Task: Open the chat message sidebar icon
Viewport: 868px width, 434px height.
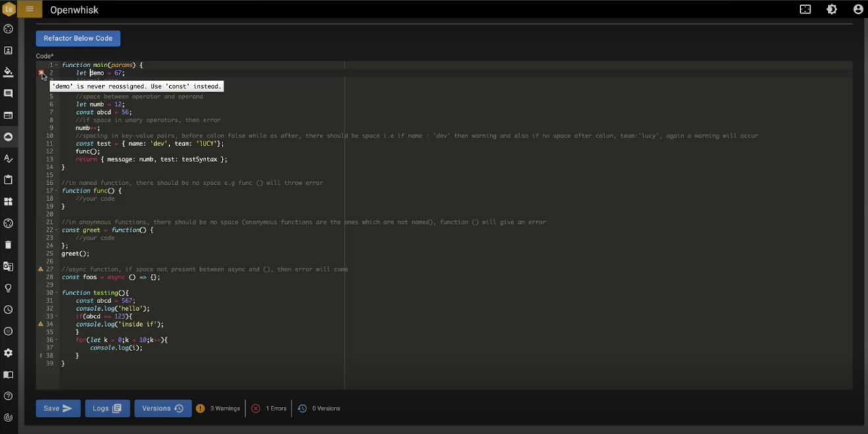Action: (9, 94)
